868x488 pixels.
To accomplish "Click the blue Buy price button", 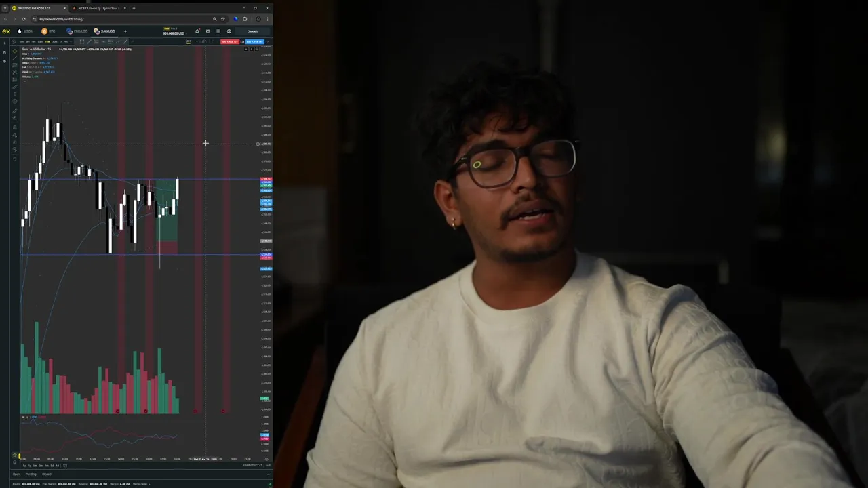I will 255,42.
